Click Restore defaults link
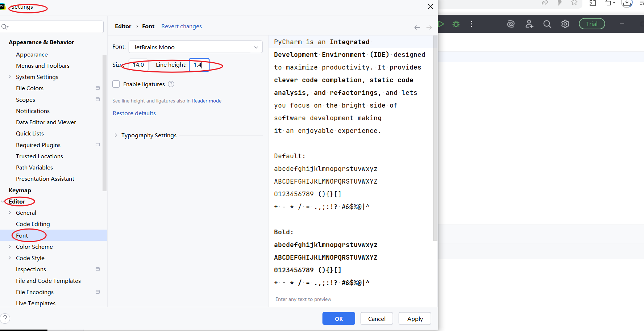Viewport: 644px width, 331px height. (134, 113)
